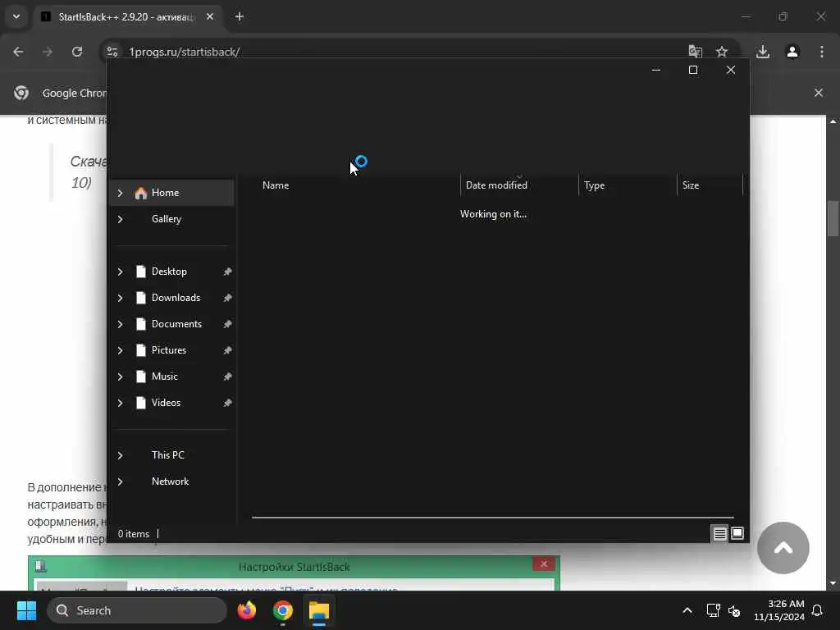Open Chrome translate page icon

(696, 52)
